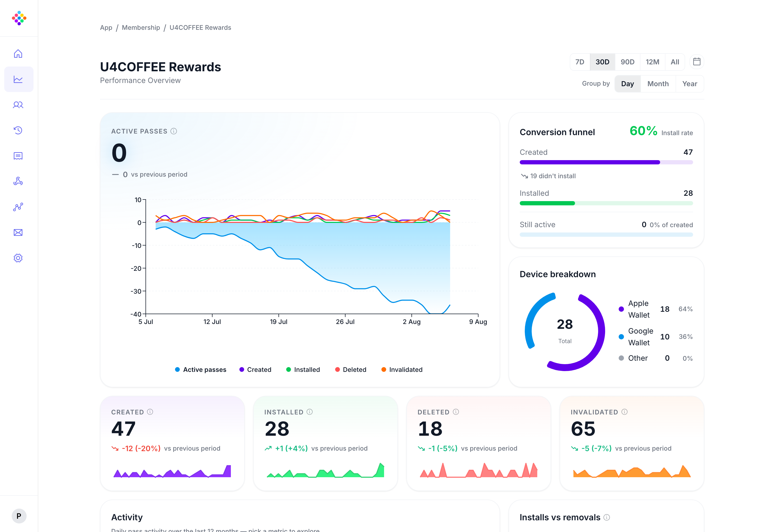The height and width of the screenshot is (532, 766).
Task: Toggle Installed legend series
Action: [x=303, y=369]
